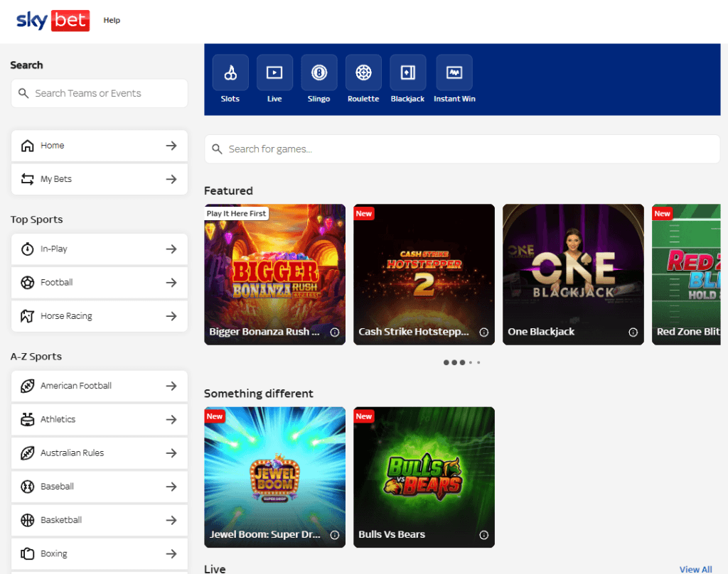Select the Roulette text label
The image size is (728, 574).
pos(363,99)
